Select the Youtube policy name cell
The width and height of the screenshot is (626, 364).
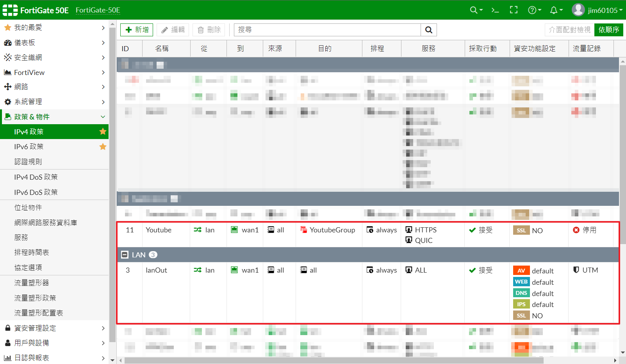point(159,230)
